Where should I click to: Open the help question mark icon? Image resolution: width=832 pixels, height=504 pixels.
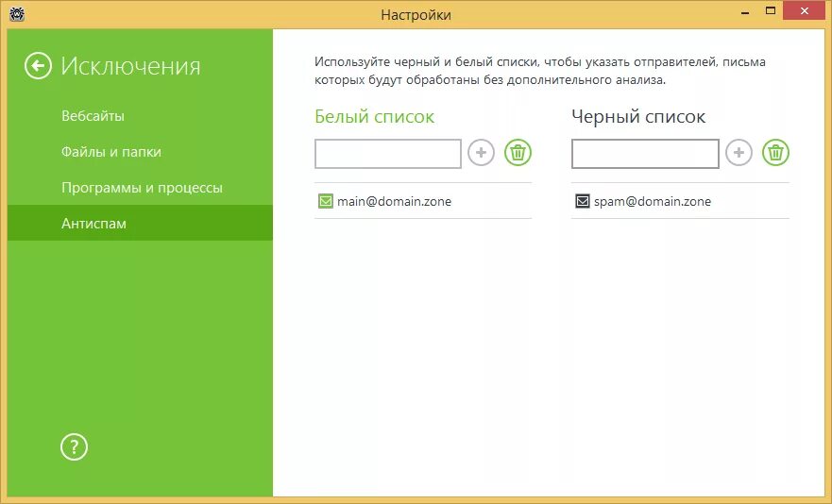pyautogui.click(x=74, y=447)
